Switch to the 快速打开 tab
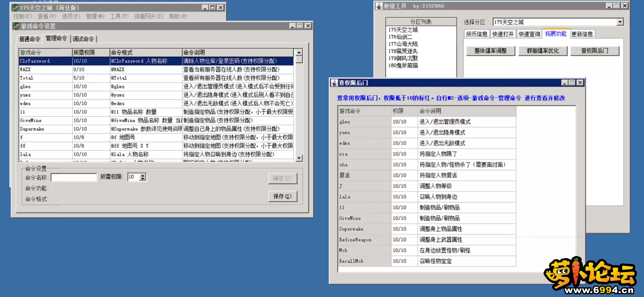Screen dimensions: 644x297 point(503,34)
